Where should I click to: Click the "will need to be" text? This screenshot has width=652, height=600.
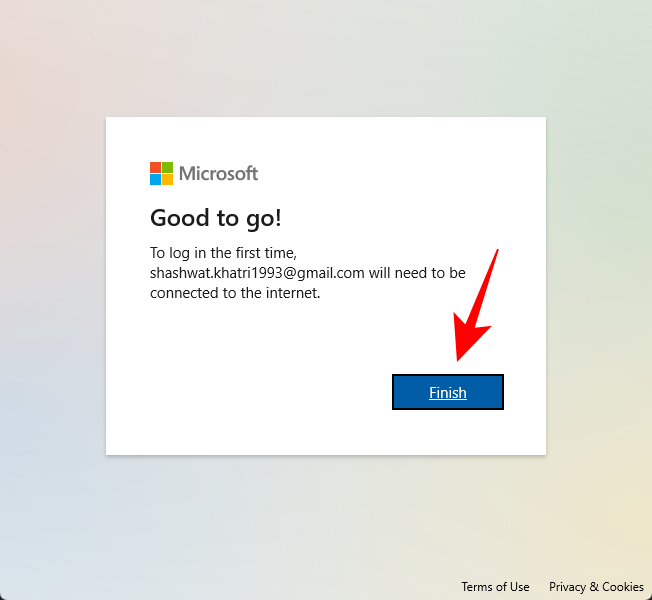(417, 273)
